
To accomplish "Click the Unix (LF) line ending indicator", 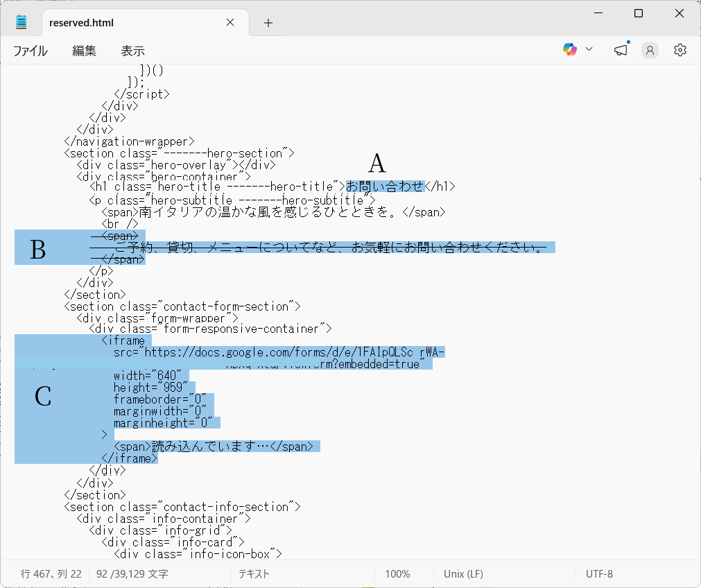I will [463, 574].
